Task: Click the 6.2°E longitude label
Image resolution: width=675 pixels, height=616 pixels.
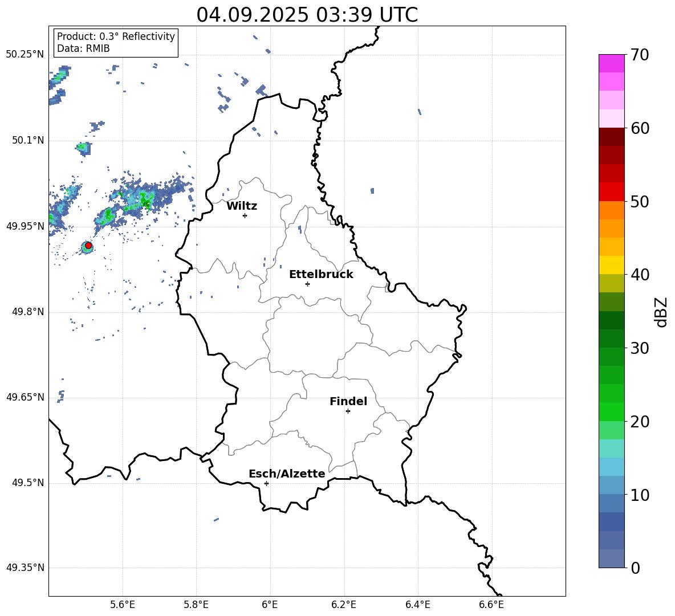Action: (344, 605)
